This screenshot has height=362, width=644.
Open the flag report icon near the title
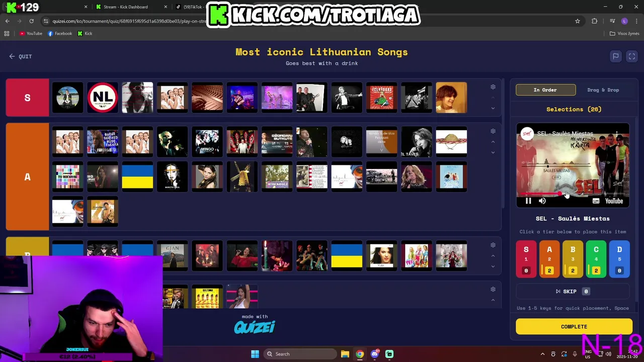pyautogui.click(x=615, y=56)
